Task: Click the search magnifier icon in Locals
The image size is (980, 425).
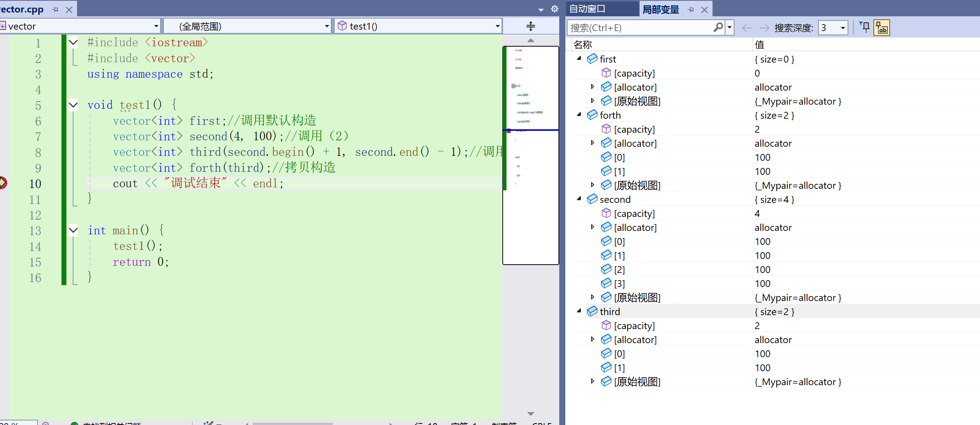Action: pyautogui.click(x=718, y=27)
